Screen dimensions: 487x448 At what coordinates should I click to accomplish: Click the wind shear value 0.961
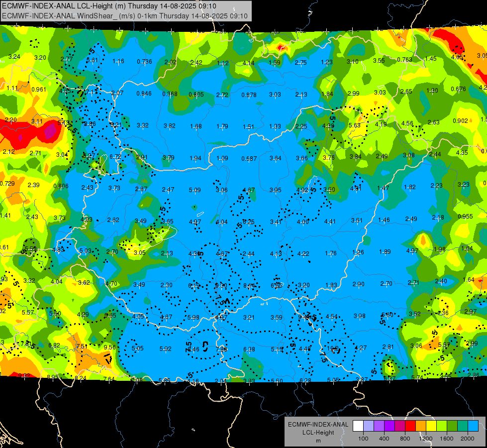(x=39, y=90)
